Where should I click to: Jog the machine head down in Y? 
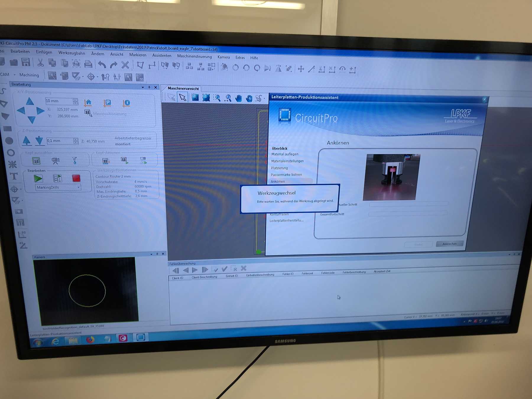[31, 120]
